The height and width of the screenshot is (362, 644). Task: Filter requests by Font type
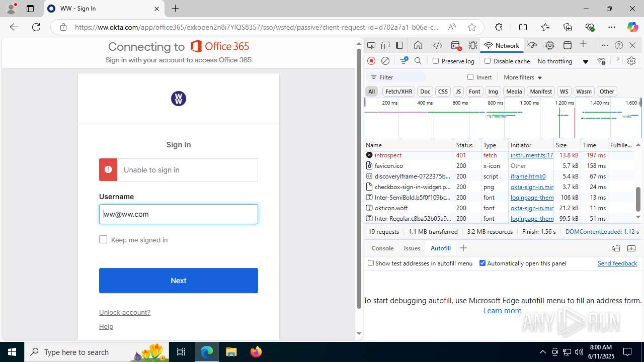(x=474, y=91)
